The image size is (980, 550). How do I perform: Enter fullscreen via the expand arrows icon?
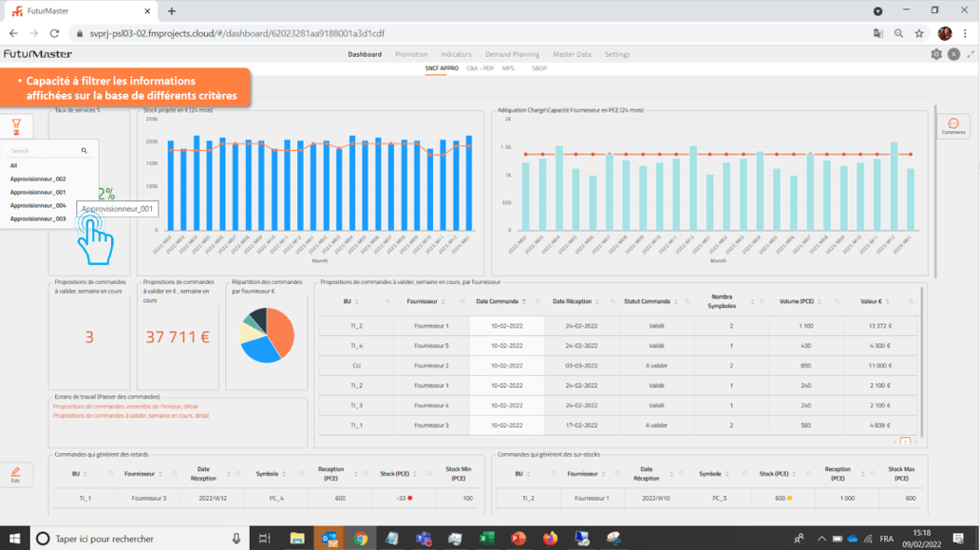(x=970, y=55)
